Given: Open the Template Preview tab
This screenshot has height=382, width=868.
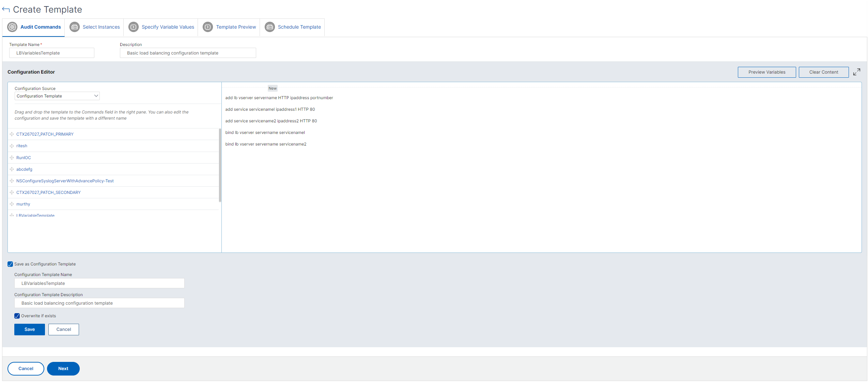Looking at the screenshot, I should 229,27.
